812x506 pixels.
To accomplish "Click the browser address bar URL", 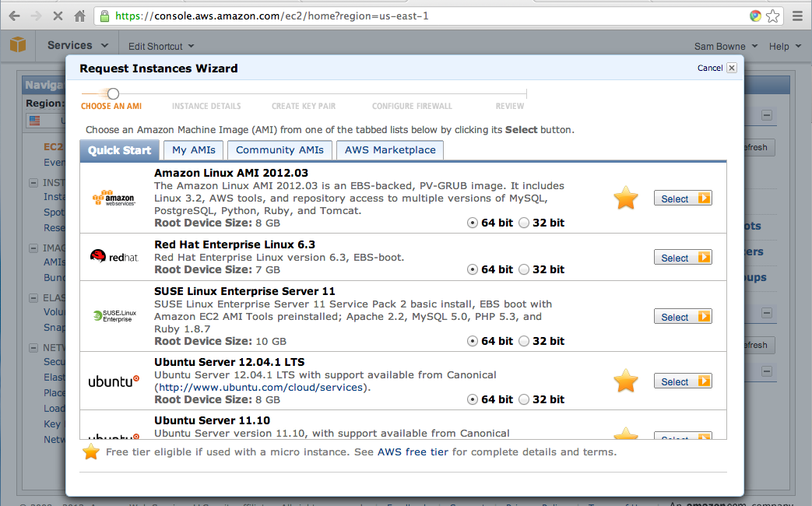I will point(272,16).
